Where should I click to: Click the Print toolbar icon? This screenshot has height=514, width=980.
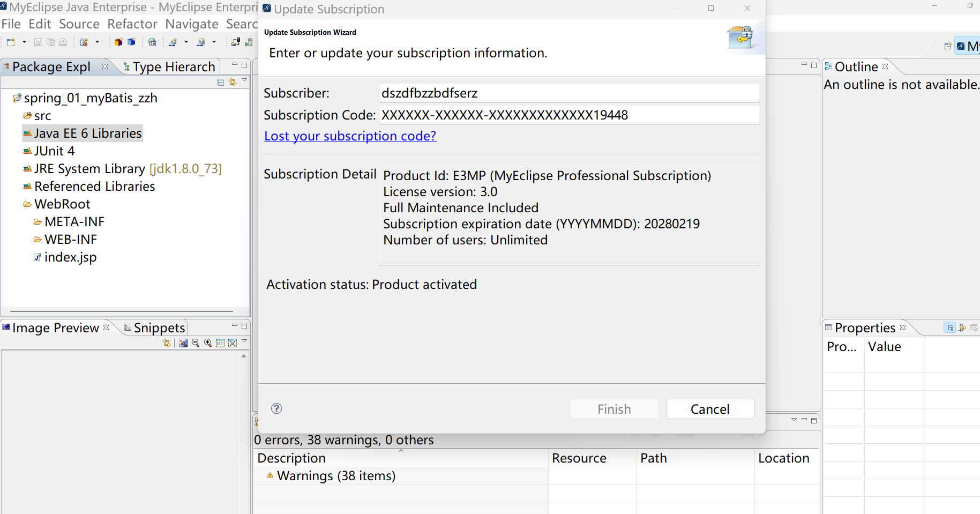tap(63, 42)
